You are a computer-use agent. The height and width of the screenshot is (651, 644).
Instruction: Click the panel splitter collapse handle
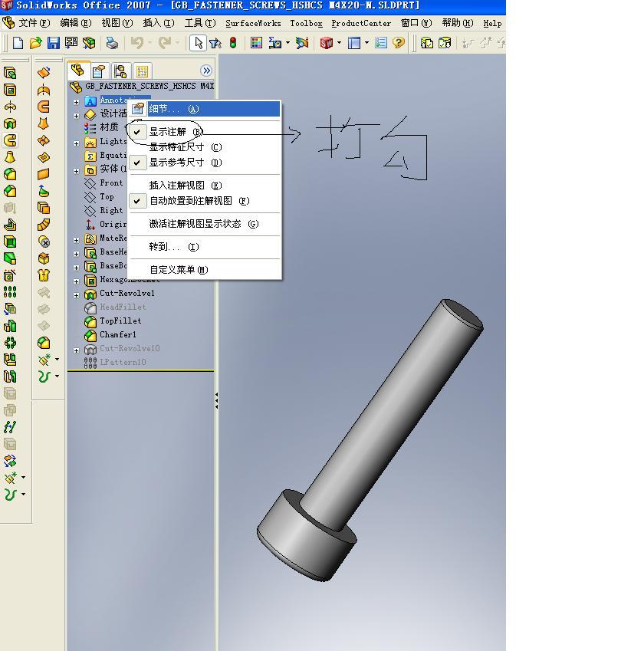tap(216, 401)
